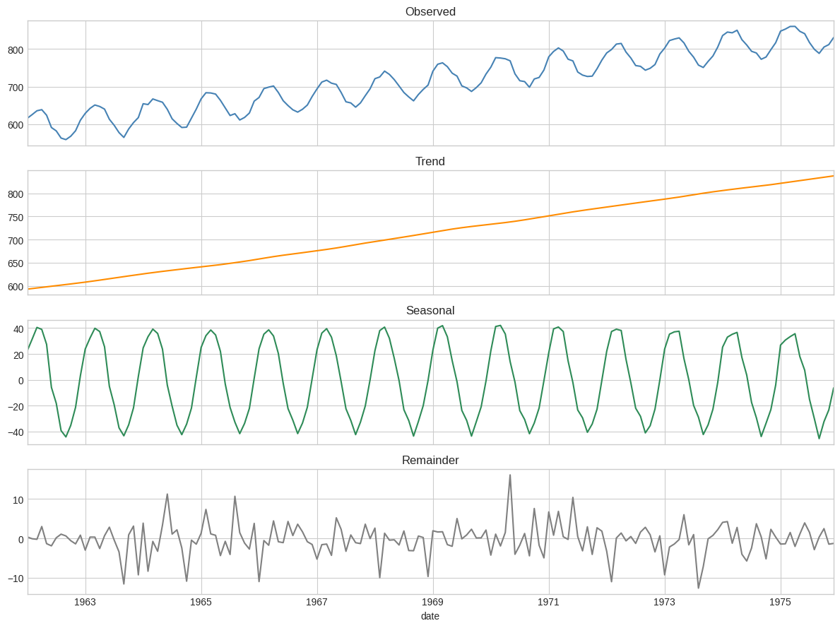This screenshot has height=628, width=840.
Task: Select the 1975 x-axis tick label
Action: point(780,602)
